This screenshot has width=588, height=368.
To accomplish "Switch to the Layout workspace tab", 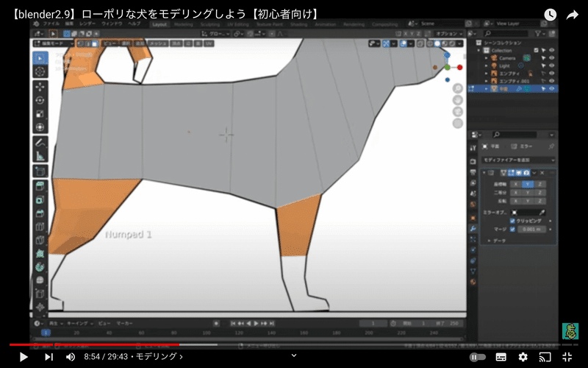I will 159,24.
